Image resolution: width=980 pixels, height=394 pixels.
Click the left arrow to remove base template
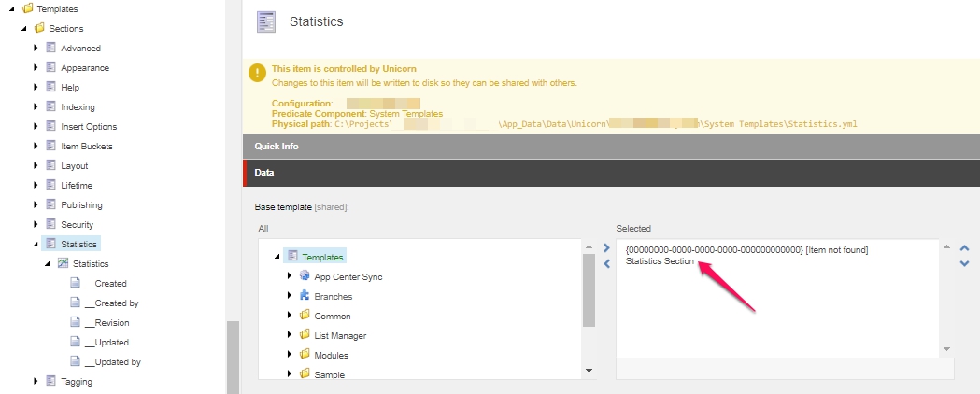tap(605, 262)
